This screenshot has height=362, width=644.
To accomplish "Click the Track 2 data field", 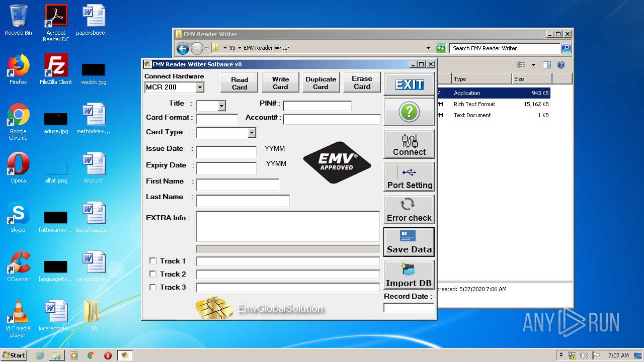I will click(x=288, y=275).
